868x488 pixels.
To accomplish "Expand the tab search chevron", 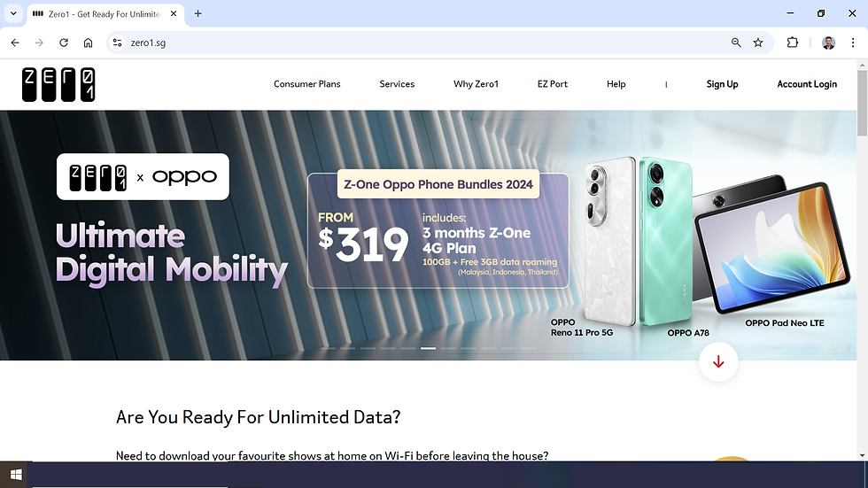I will click(x=13, y=13).
